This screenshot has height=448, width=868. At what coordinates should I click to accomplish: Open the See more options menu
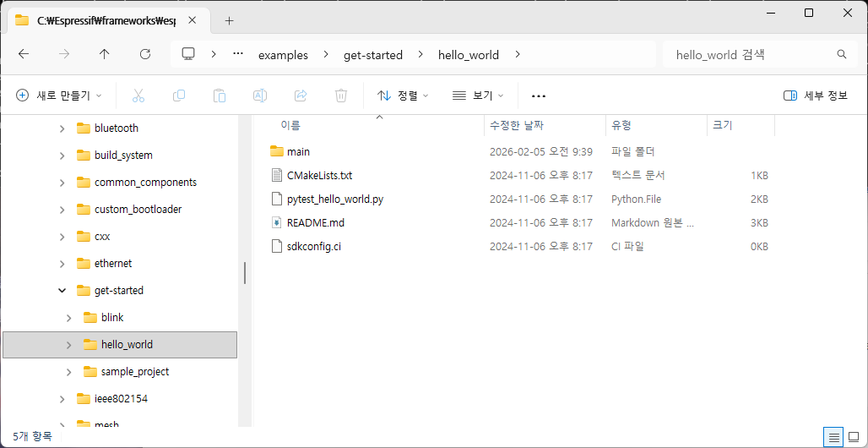click(539, 96)
